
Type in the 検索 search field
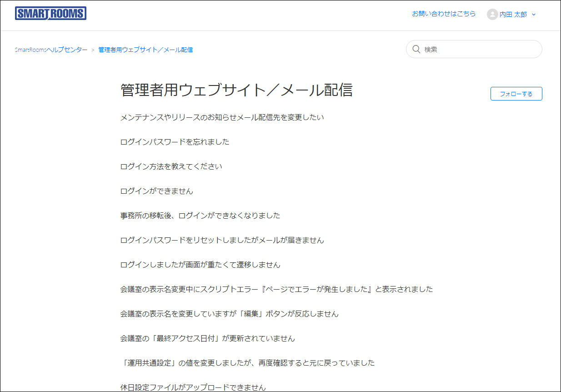pos(480,49)
